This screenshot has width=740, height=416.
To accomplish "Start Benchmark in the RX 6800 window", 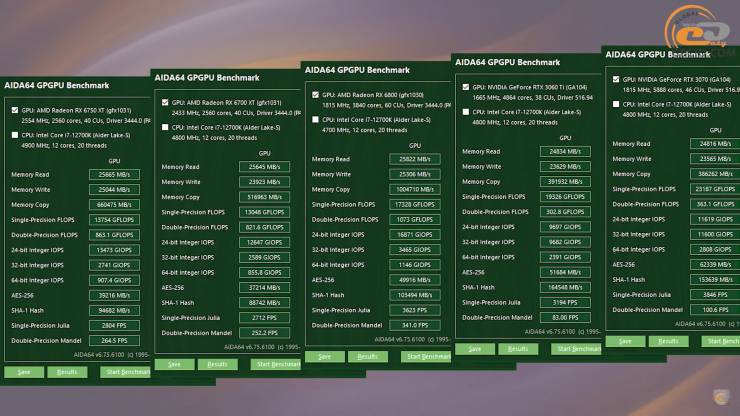I will tap(426, 357).
